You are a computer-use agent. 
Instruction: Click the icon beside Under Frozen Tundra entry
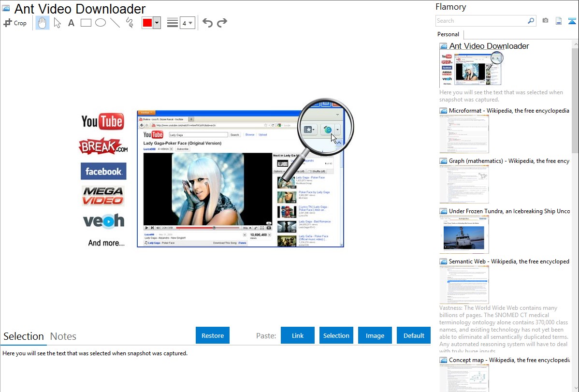pos(443,211)
